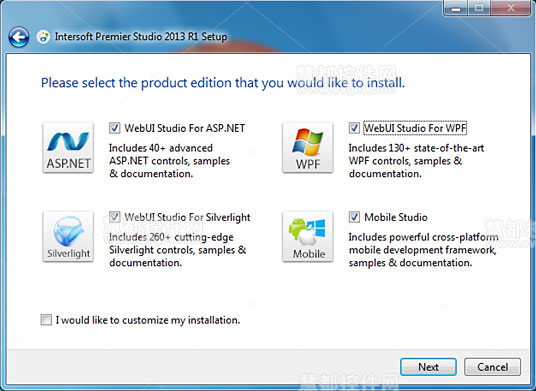Click the Silverlight product icon
Viewport: 536px width, 391px height.
pos(68,237)
